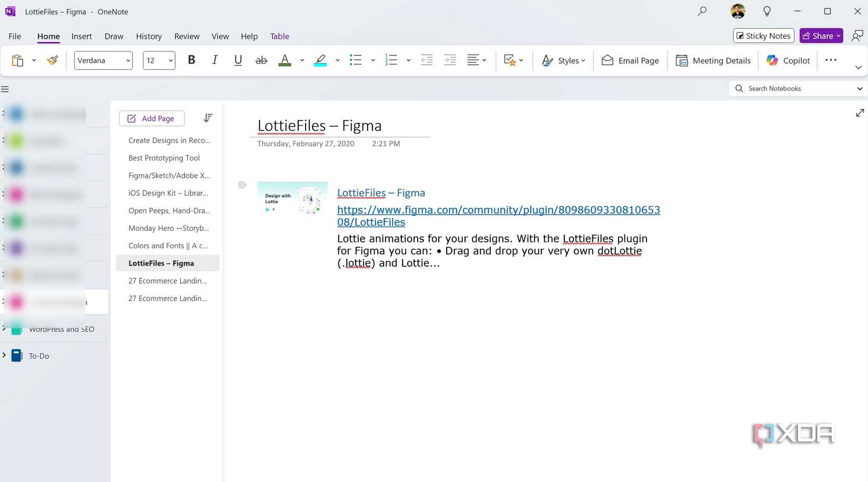The image size is (868, 482).
Task: Collapse ribbon with the chevron arrow
Action: pyautogui.click(x=858, y=67)
